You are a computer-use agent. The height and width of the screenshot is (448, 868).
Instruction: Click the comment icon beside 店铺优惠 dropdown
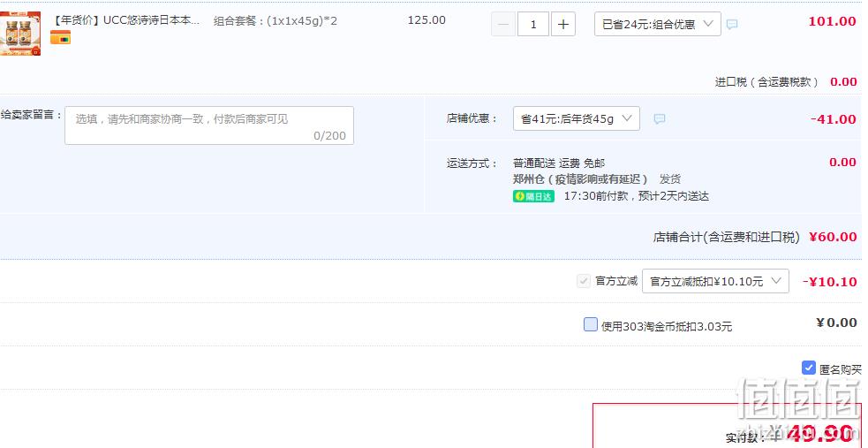660,118
